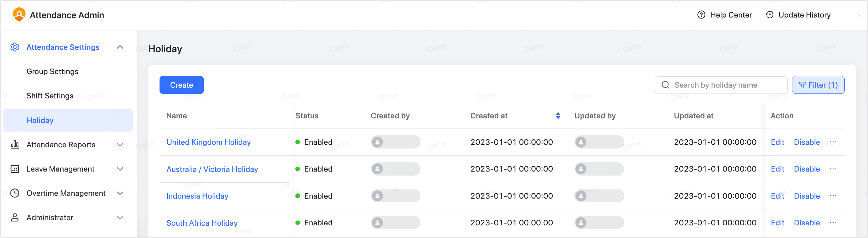
Task: Disable the Indonesia Holiday
Action: [807, 196]
